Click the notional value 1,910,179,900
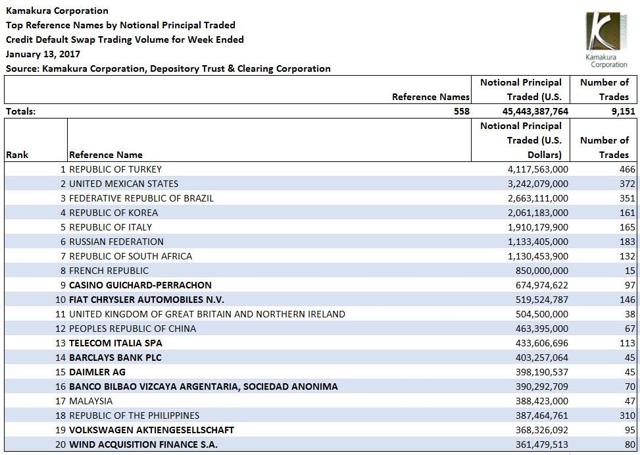Screen dimensions: 640x455 (538, 227)
